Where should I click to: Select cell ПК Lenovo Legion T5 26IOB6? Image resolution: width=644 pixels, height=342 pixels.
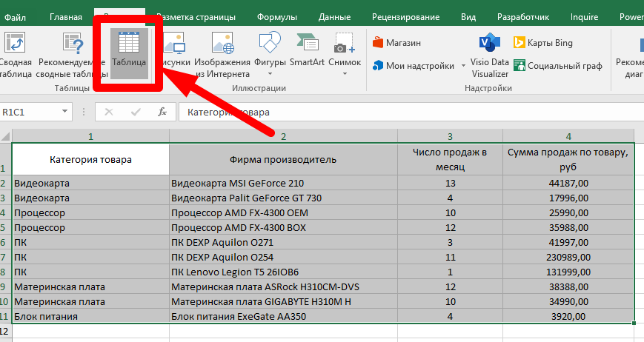[x=283, y=272]
